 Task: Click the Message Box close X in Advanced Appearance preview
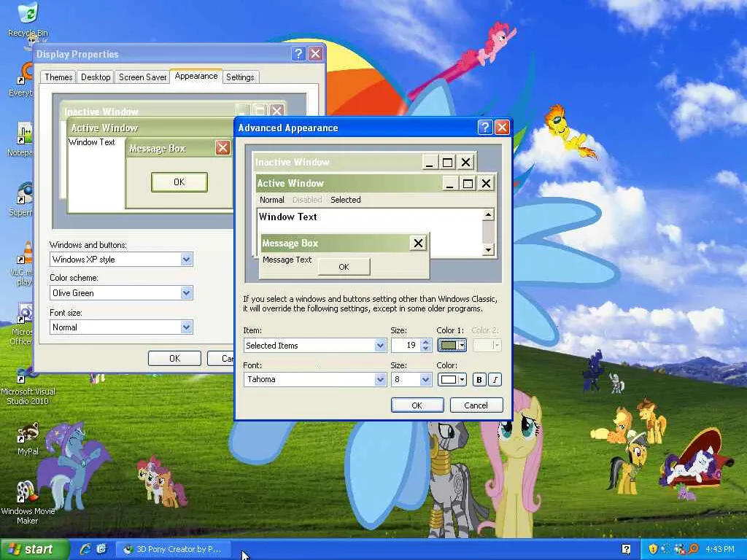(418, 244)
